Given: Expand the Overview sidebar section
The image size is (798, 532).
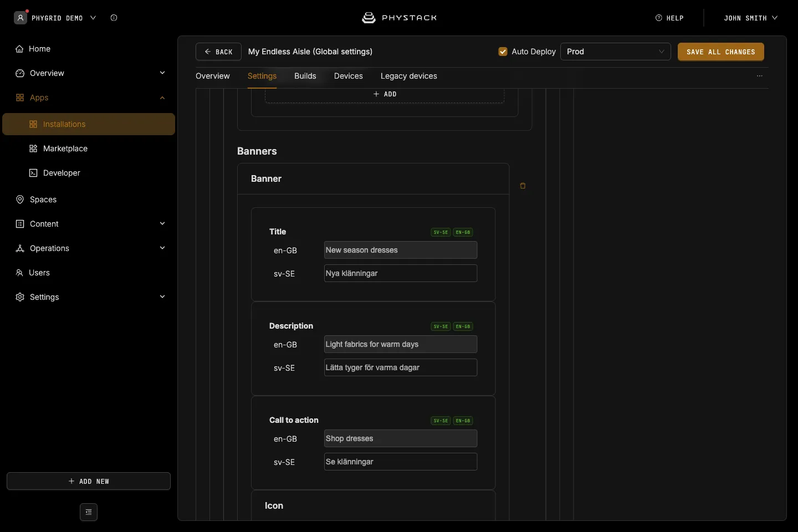Looking at the screenshot, I should (162, 73).
